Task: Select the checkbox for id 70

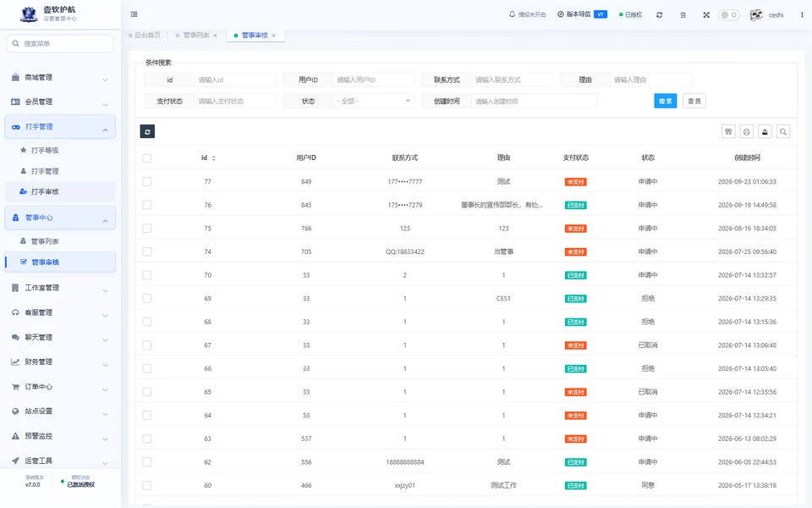Action: pos(147,274)
